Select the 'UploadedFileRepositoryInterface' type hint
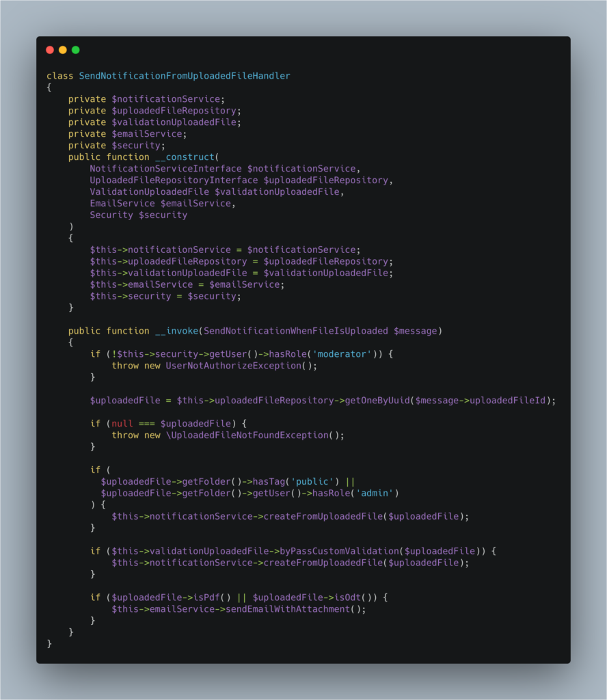The image size is (607, 700). tap(174, 180)
